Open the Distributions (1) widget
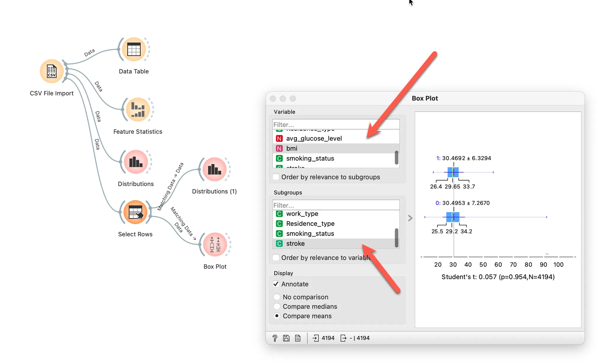The image size is (606, 364). point(214,169)
